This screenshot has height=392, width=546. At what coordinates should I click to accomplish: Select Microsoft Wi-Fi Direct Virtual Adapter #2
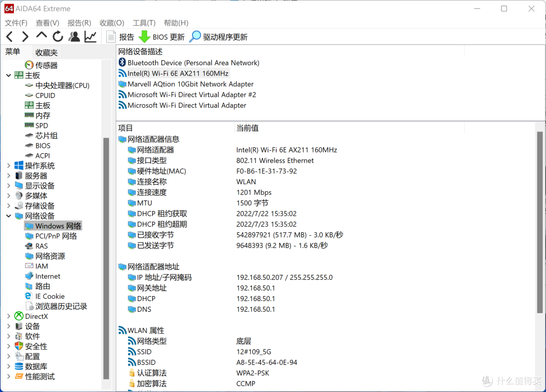pos(188,94)
